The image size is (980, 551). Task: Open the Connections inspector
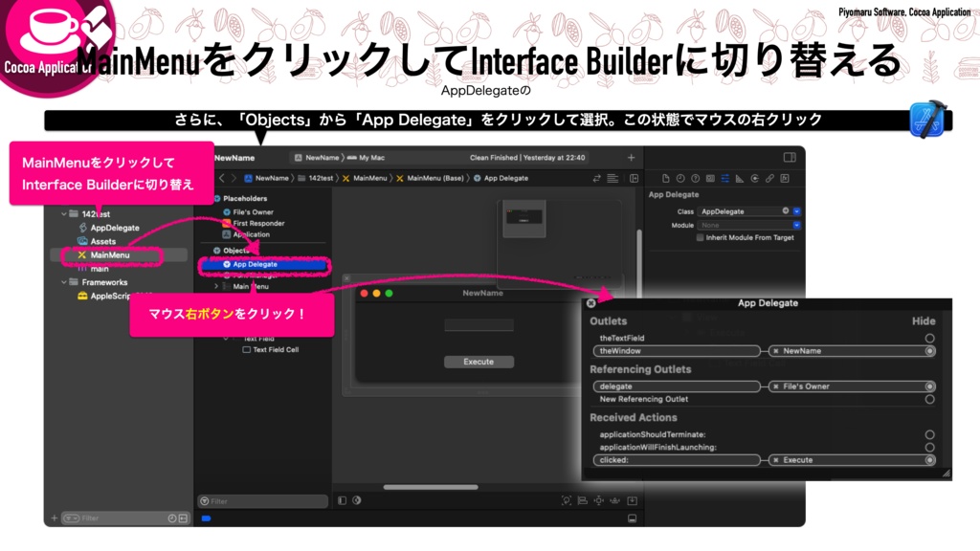754,179
